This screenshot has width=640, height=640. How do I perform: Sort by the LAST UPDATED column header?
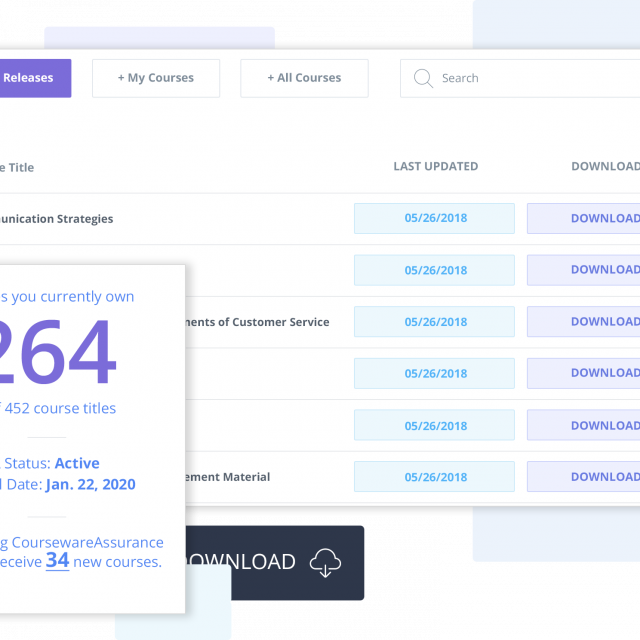coord(435,167)
